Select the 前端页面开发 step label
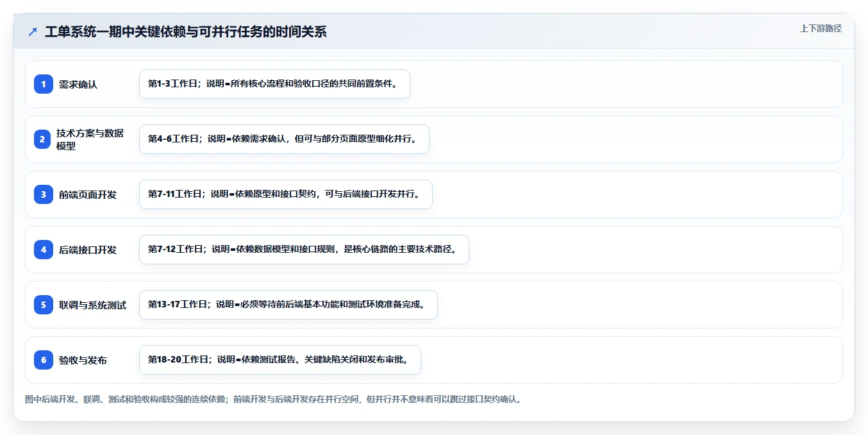The width and height of the screenshot is (868, 435). (x=88, y=194)
